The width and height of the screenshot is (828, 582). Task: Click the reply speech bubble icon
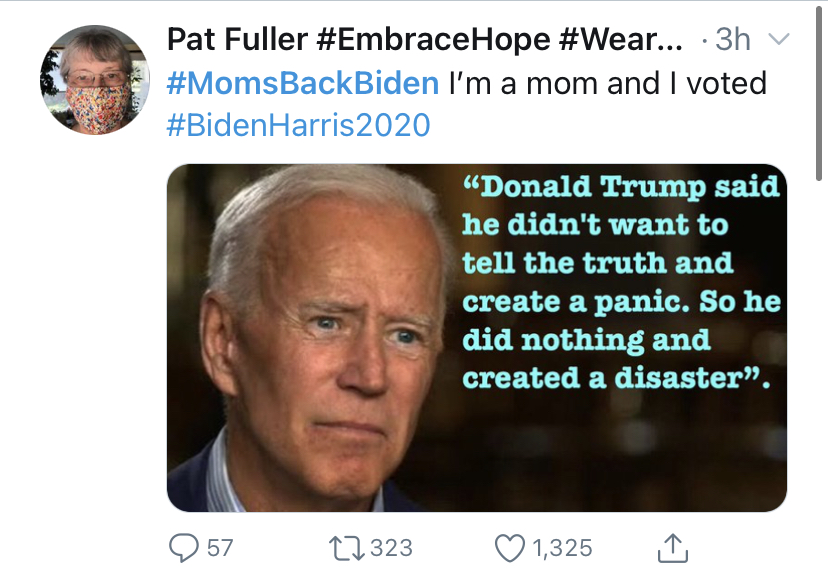pyautogui.click(x=184, y=548)
